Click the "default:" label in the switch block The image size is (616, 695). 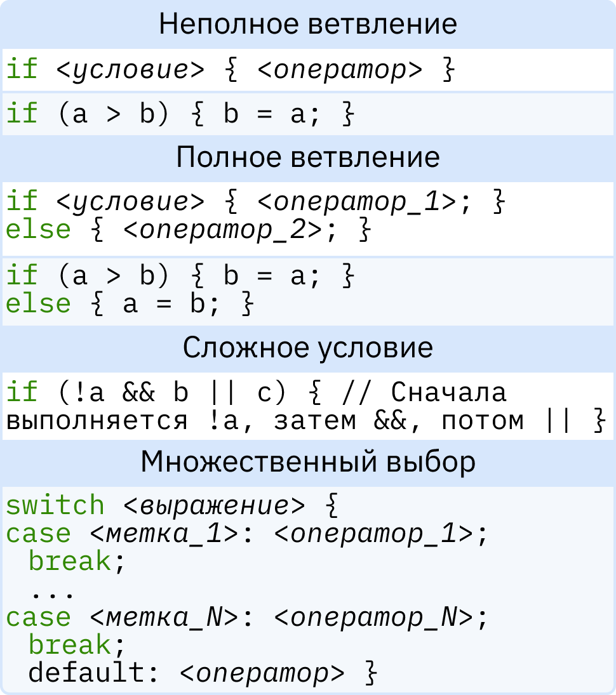pos(93,673)
